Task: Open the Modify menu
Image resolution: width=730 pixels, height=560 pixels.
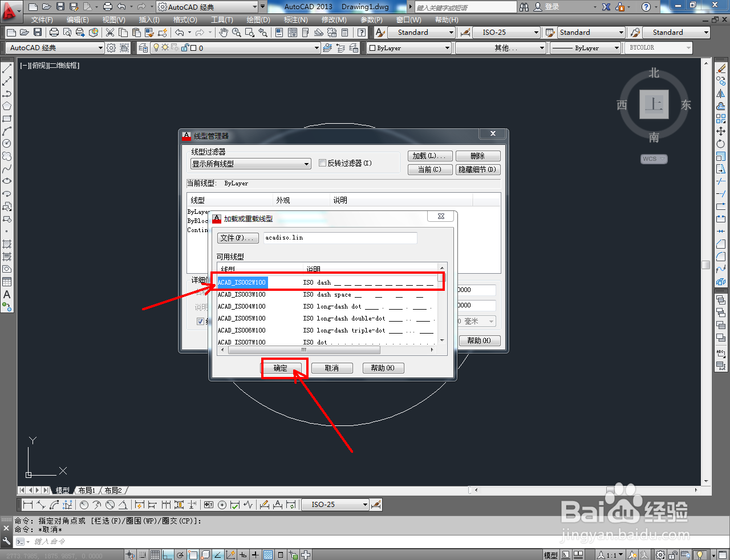Action: pyautogui.click(x=334, y=19)
